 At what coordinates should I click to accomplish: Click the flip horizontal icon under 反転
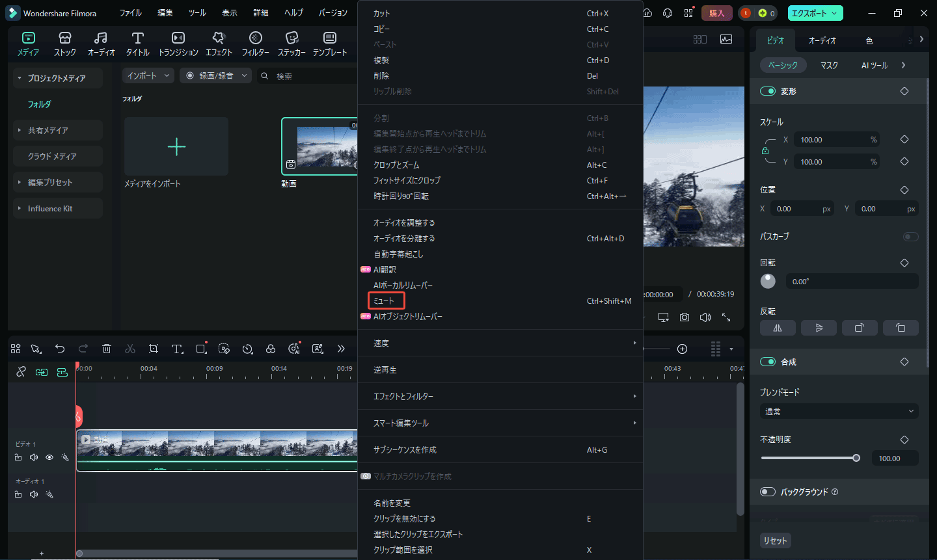778,328
